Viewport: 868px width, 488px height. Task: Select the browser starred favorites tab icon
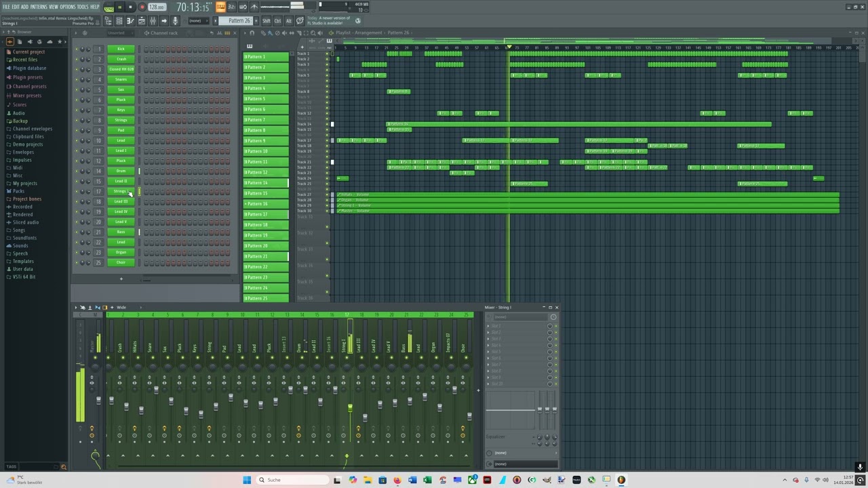pos(60,41)
